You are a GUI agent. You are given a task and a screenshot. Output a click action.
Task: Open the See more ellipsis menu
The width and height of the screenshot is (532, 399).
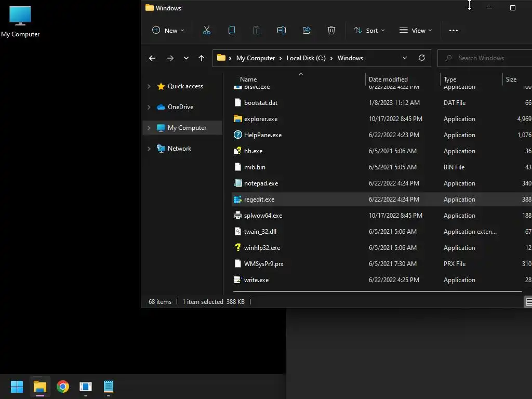pos(453,30)
